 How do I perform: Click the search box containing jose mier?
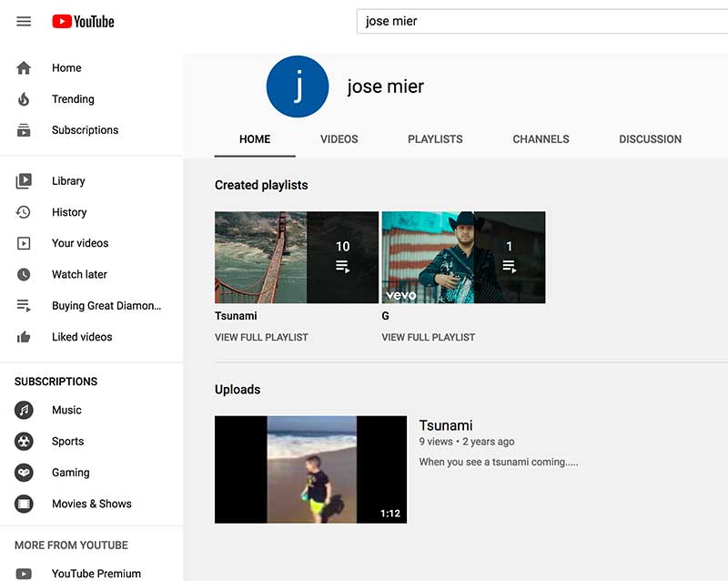point(541,21)
